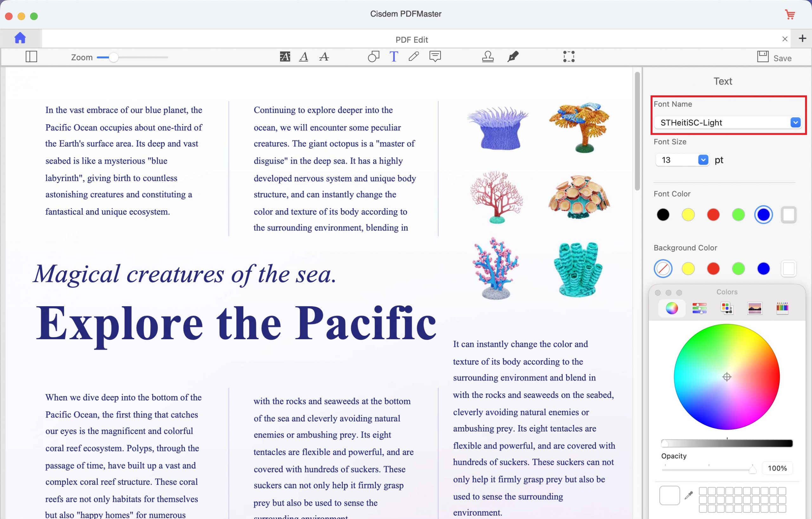This screenshot has height=519, width=812.
Task: Open the signature pen tool
Action: (513, 57)
